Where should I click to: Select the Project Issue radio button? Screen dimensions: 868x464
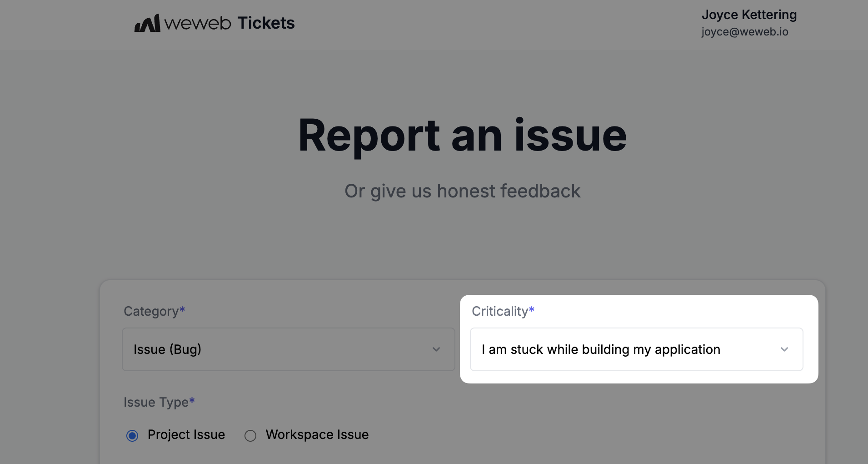(132, 436)
